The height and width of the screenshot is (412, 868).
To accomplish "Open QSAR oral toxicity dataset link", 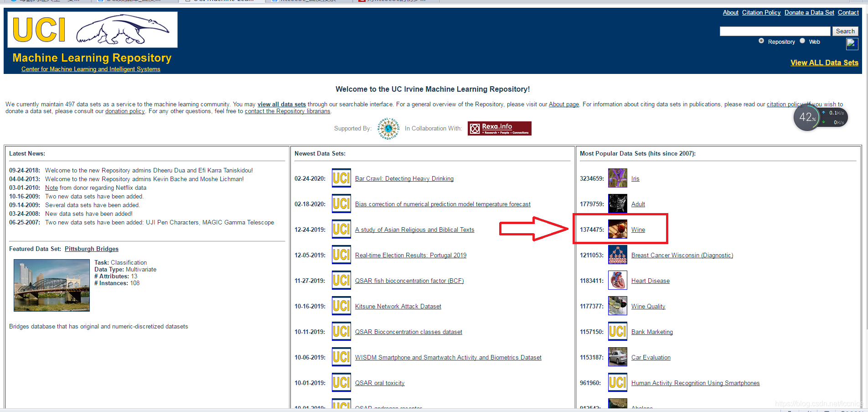I will (x=380, y=383).
